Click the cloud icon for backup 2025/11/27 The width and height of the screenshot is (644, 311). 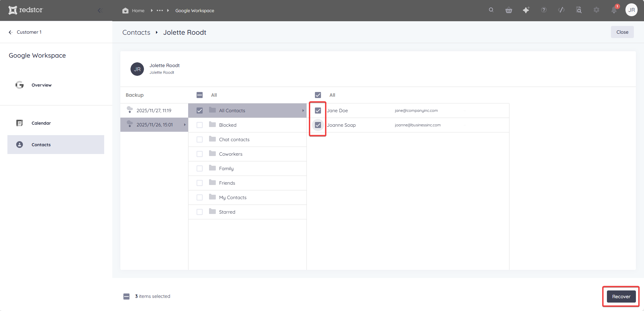pyautogui.click(x=130, y=110)
